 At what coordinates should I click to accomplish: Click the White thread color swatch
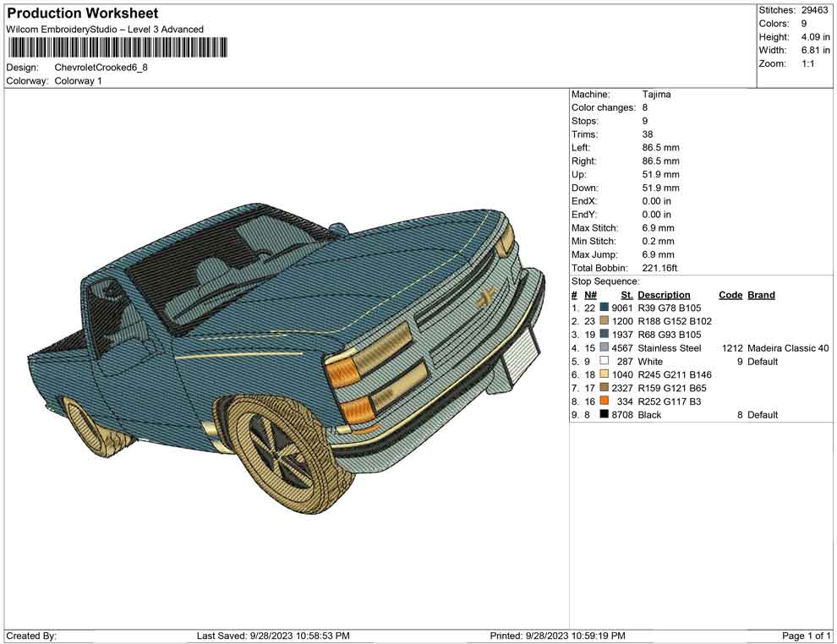tap(604, 361)
